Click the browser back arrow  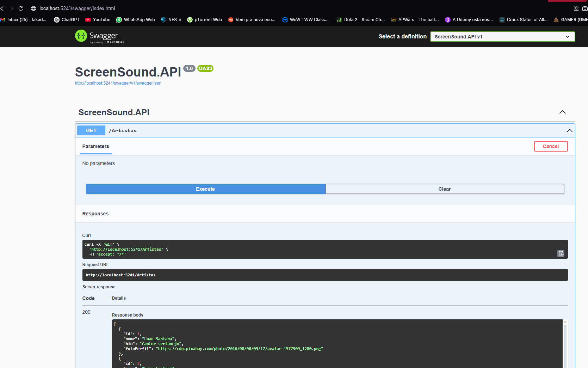tap(2, 8)
